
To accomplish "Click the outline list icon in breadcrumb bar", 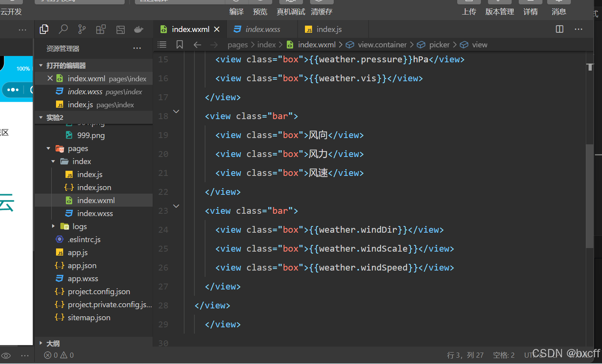I will pos(162,45).
